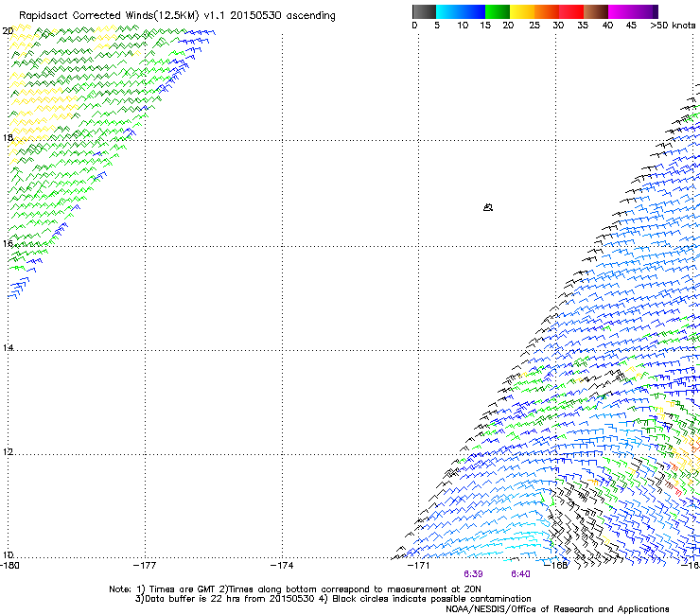Click the NOAA/NESDIS Office of Research credit

point(557,609)
